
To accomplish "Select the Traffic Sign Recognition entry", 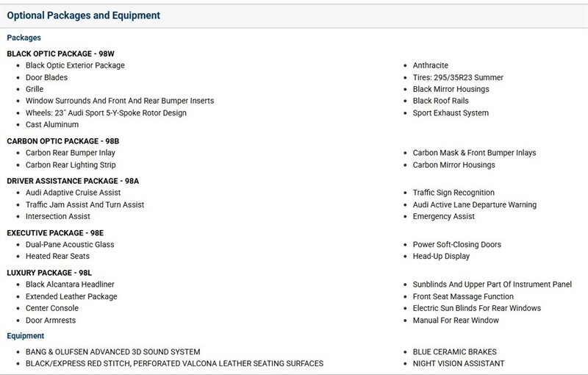I will pos(453,193).
